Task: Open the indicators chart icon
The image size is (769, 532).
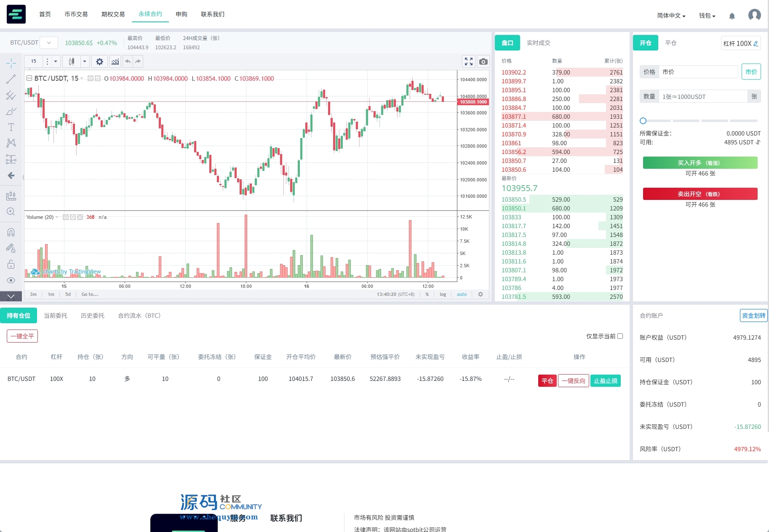Action: click(x=115, y=62)
